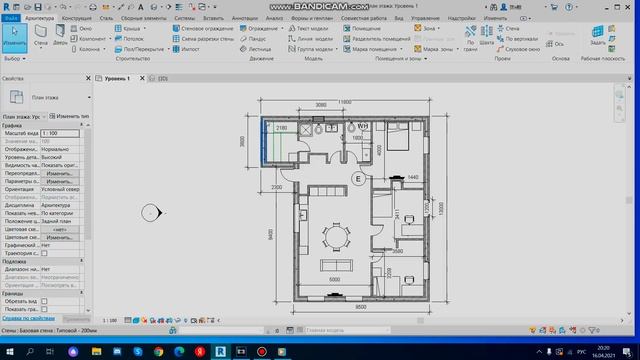
Task: Select the Пандус (Ramp) tool
Action: coord(253,39)
